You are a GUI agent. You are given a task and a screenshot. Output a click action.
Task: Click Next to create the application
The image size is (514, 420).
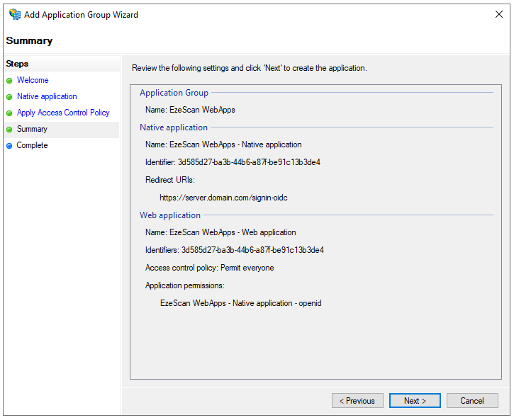click(415, 401)
